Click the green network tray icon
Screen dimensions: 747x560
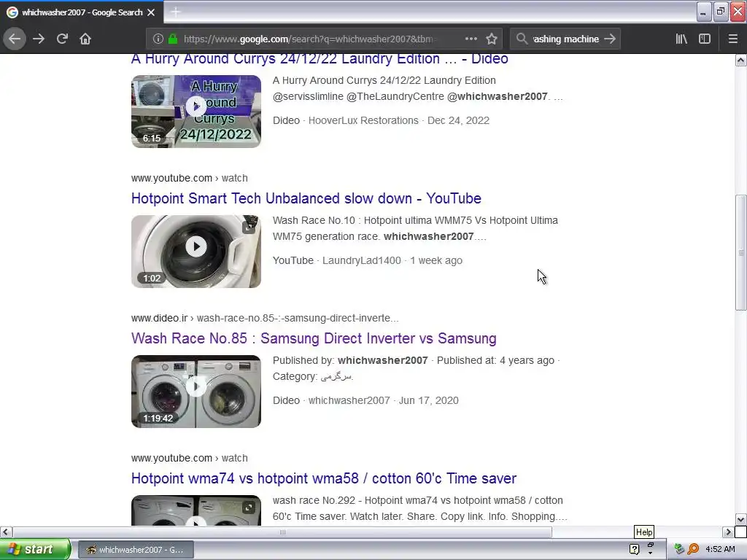pyautogui.click(x=679, y=549)
